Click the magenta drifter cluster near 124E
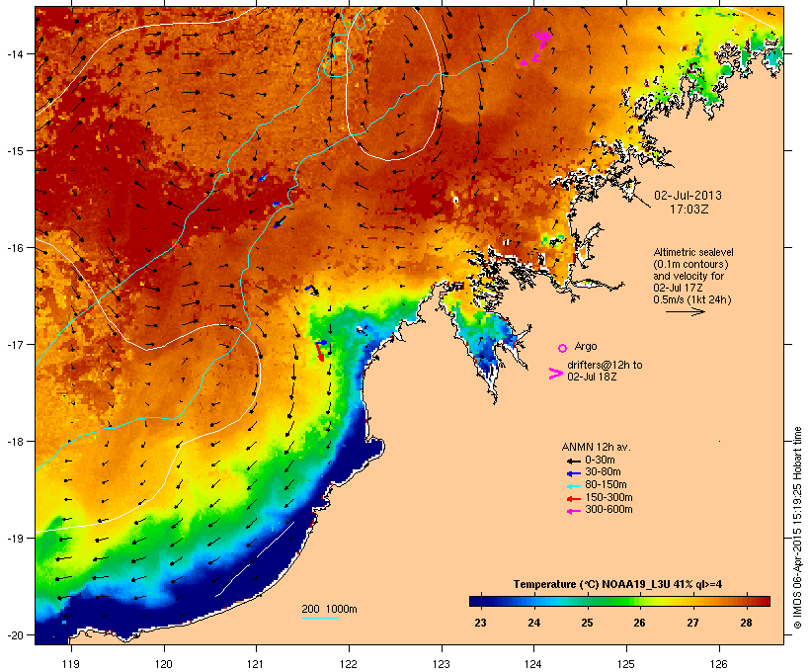The width and height of the screenshot is (810, 672). pyautogui.click(x=537, y=47)
